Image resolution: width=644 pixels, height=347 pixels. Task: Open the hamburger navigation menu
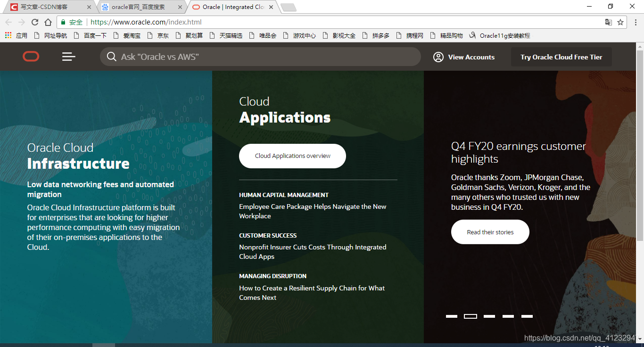pyautogui.click(x=69, y=57)
